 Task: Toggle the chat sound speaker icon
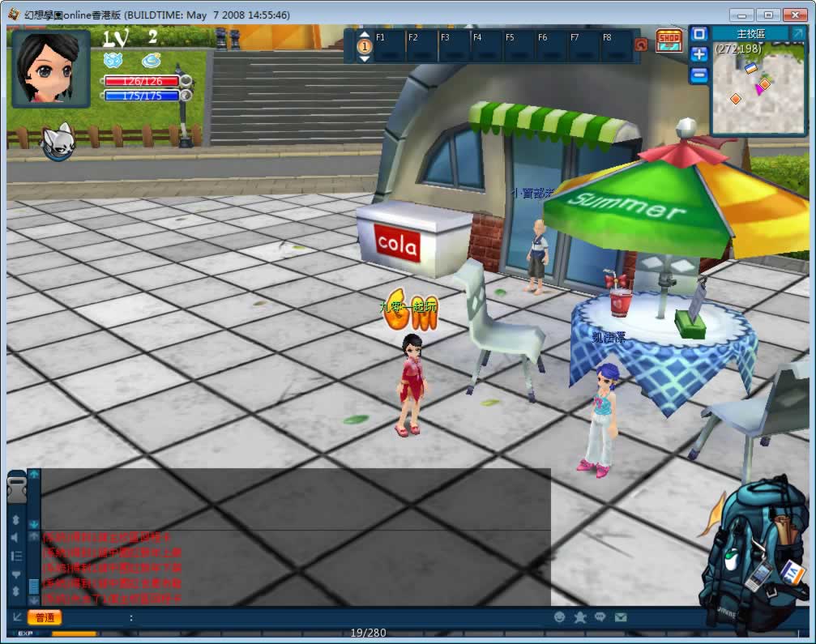point(15,538)
